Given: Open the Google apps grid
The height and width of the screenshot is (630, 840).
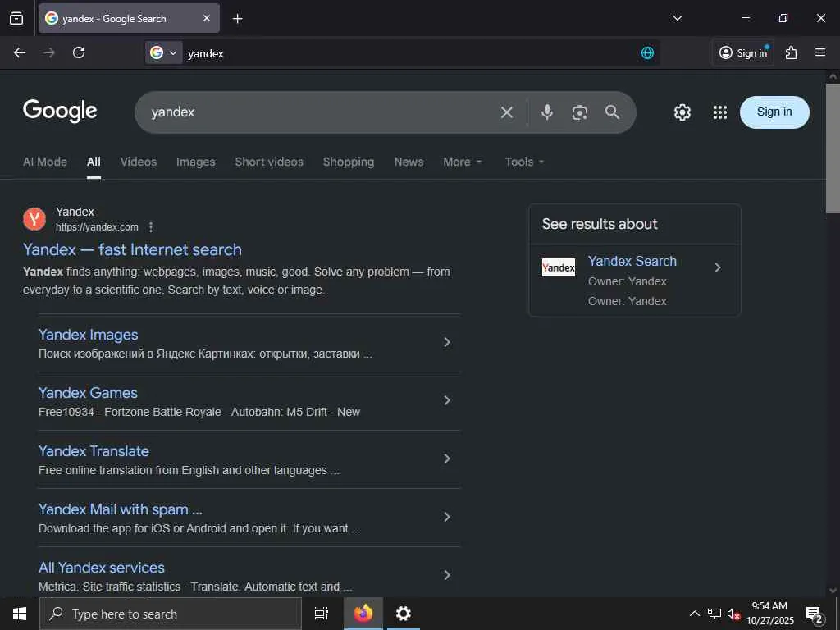Looking at the screenshot, I should 720,112.
